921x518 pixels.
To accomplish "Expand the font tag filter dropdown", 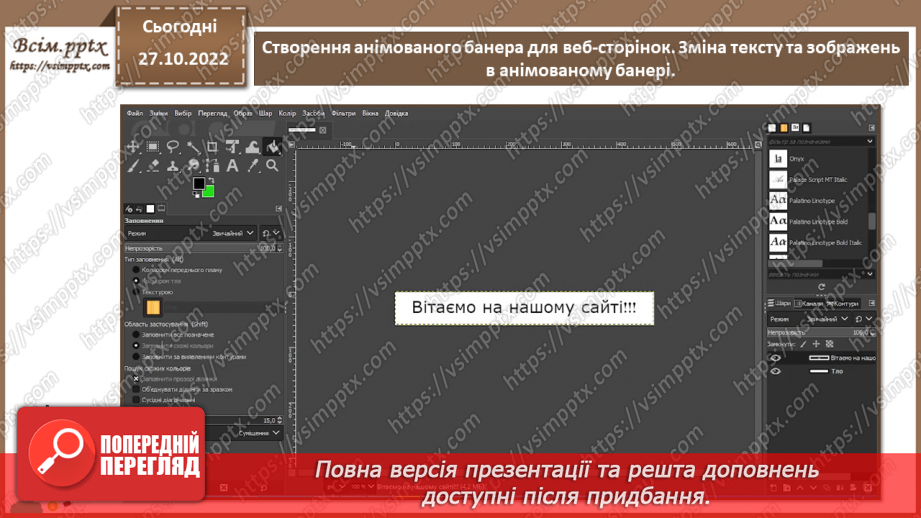I will pyautogui.click(x=869, y=142).
